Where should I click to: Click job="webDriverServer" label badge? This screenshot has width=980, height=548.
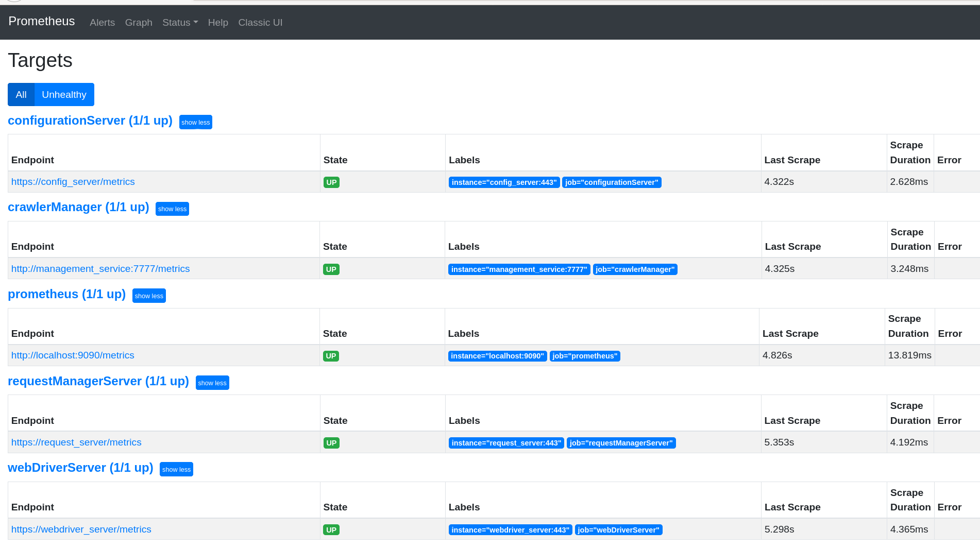[x=619, y=530]
